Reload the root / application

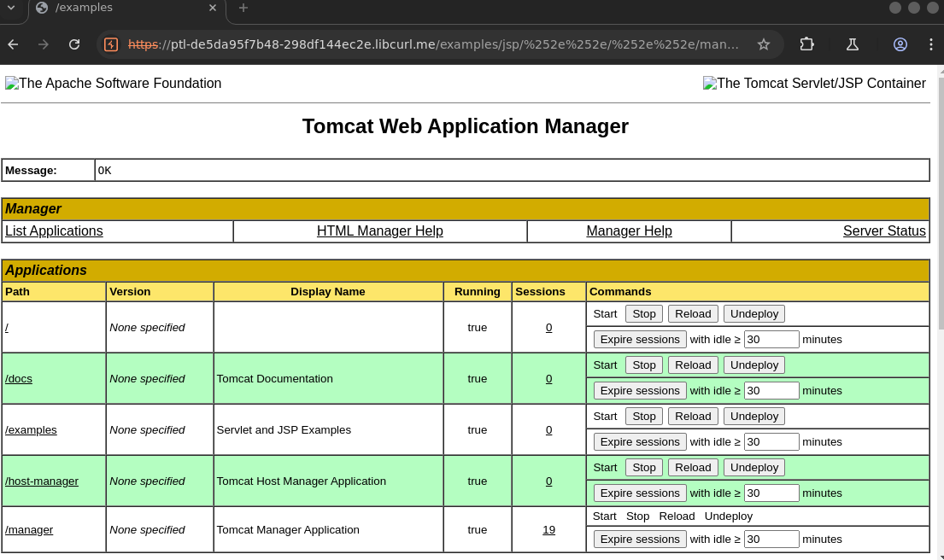(692, 313)
